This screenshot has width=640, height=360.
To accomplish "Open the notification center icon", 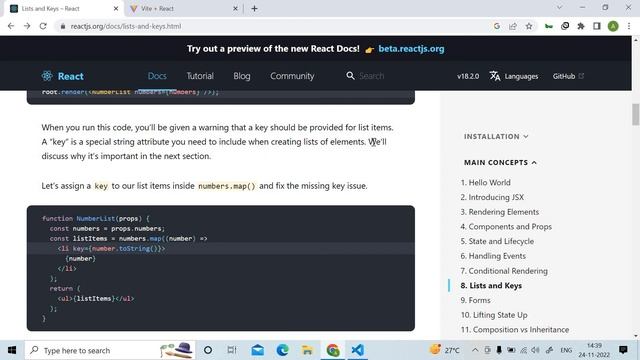I will pos(623,350).
